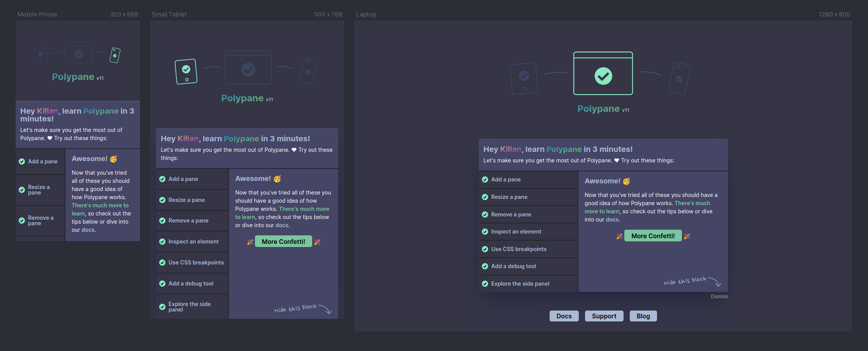This screenshot has width=868, height=351.
Task: Open the Blog button in Laptop pane
Action: tap(643, 316)
